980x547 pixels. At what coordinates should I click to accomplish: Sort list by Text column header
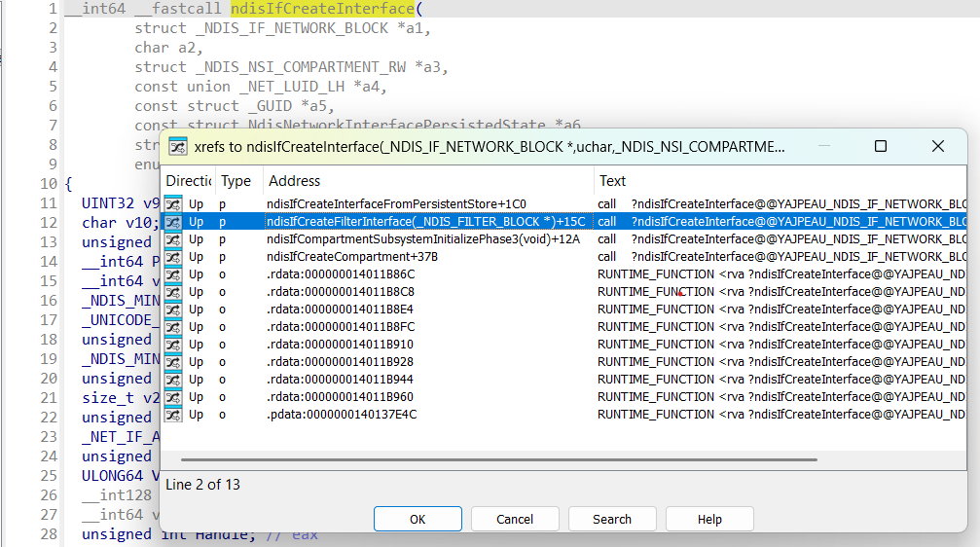click(613, 181)
